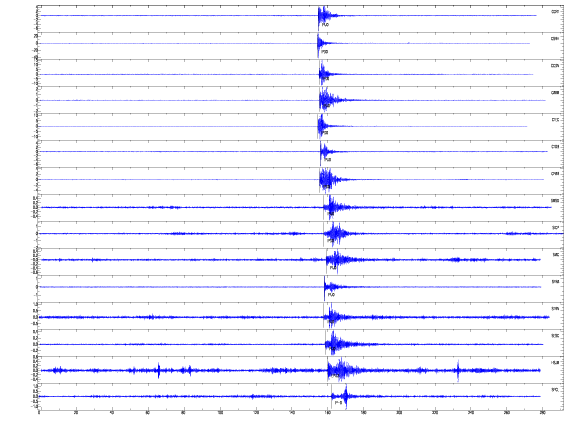Select the station label of the bottom trace
This screenshot has height=440, width=580.
click(x=555, y=390)
